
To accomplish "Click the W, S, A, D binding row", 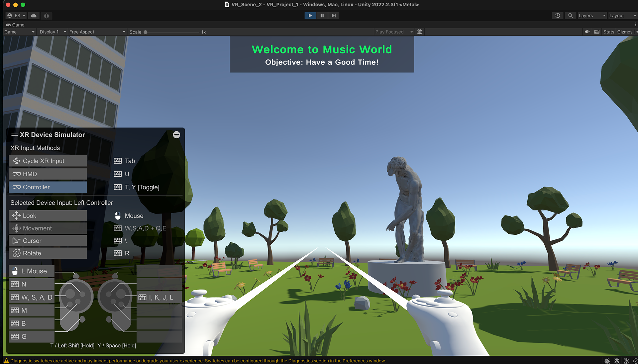I will tap(32, 298).
